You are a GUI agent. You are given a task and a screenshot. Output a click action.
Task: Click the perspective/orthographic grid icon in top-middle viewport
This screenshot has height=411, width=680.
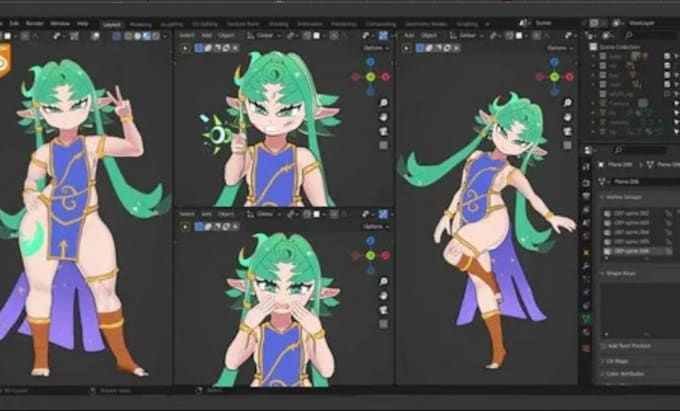tap(383, 145)
